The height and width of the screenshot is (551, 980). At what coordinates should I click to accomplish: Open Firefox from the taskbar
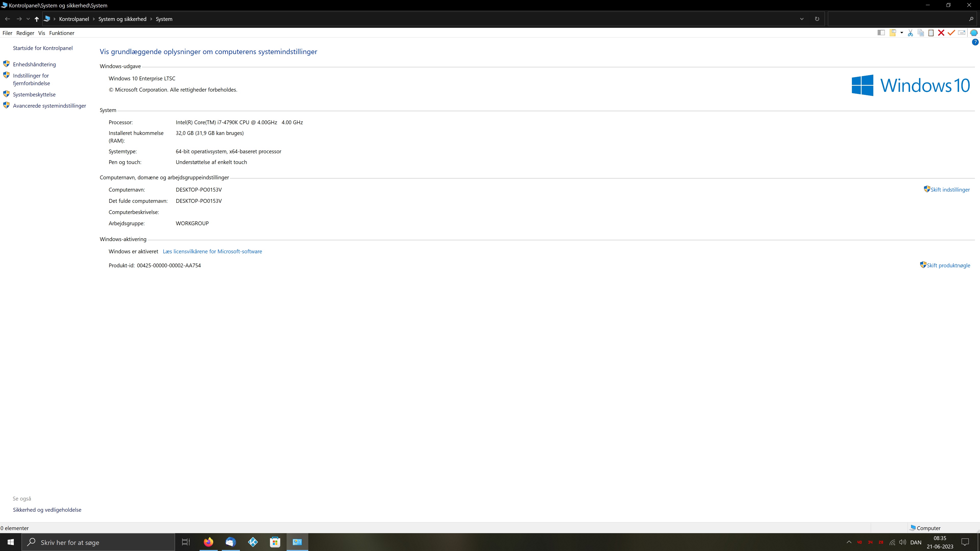[209, 542]
